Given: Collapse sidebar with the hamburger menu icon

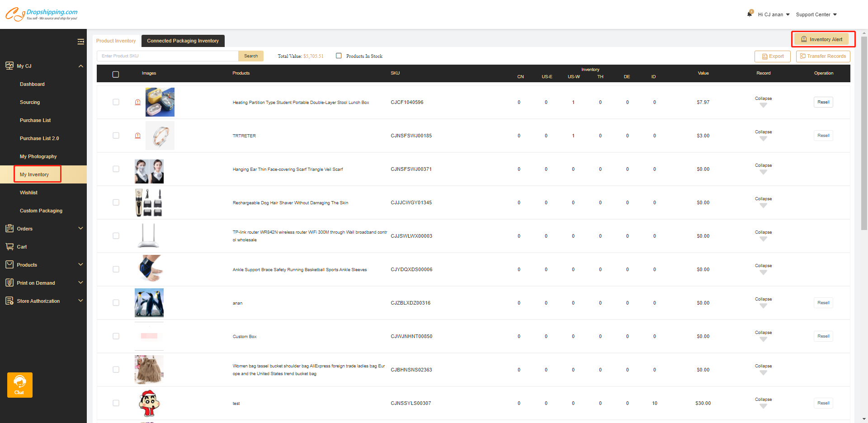Looking at the screenshot, I should (80, 42).
